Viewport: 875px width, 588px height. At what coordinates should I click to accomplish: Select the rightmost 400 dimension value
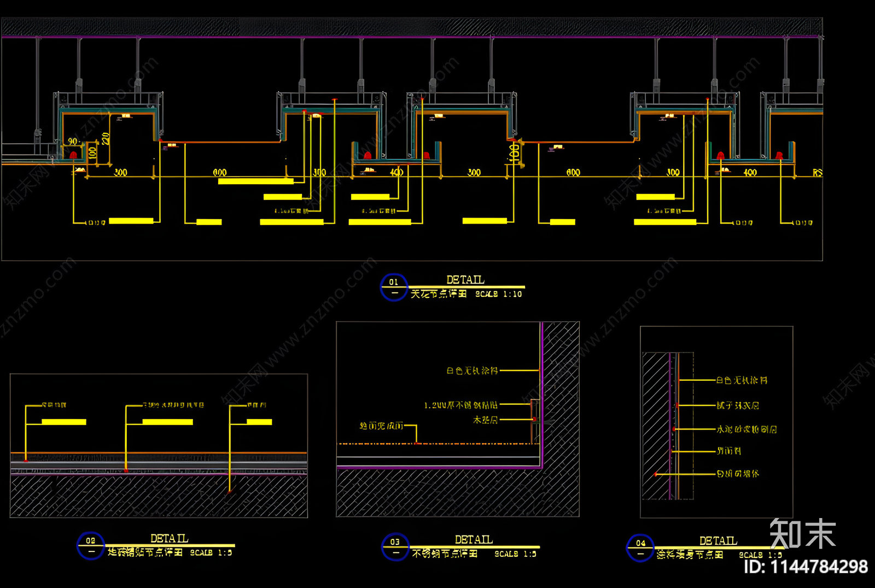(750, 173)
